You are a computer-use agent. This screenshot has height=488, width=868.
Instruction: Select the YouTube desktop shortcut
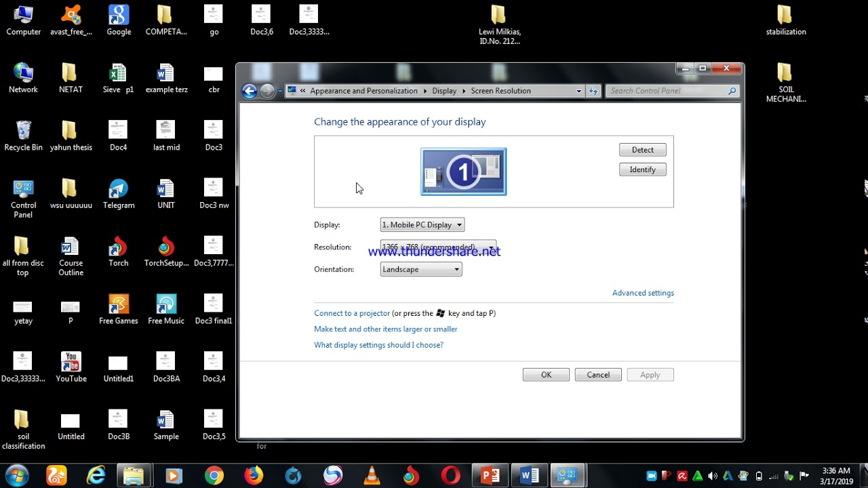point(71,367)
